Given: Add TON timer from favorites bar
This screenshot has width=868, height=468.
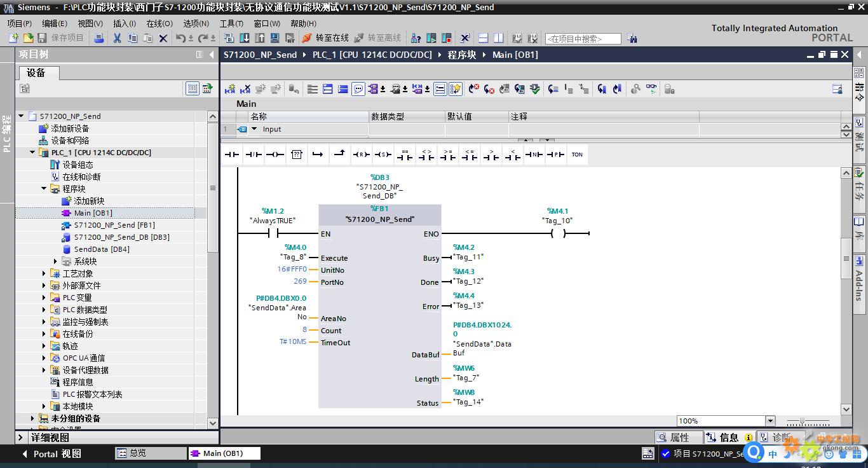Looking at the screenshot, I should click(577, 155).
